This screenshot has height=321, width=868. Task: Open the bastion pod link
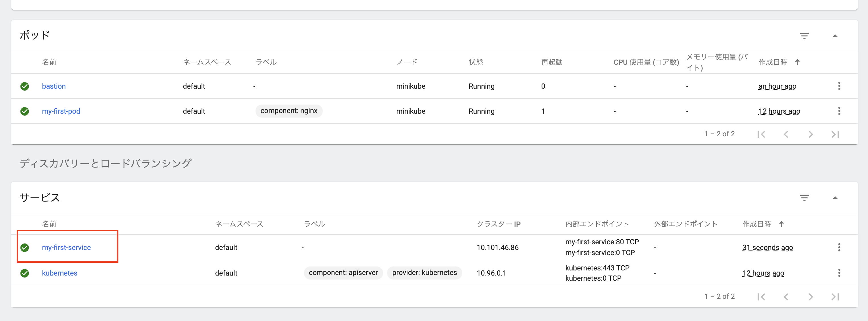[54, 86]
